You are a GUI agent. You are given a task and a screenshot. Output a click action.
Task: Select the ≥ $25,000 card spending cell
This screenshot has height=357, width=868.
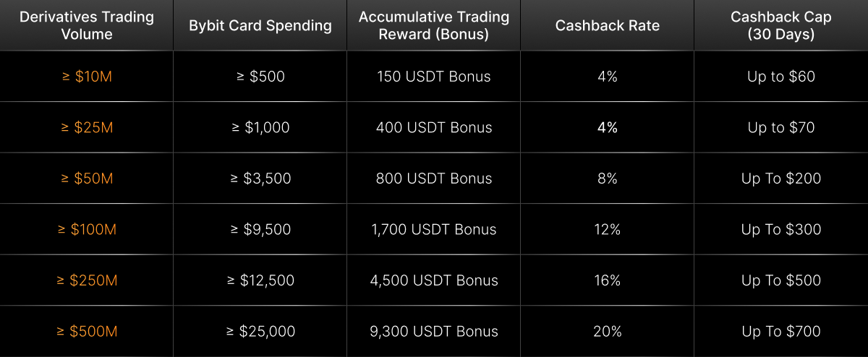pos(260,332)
